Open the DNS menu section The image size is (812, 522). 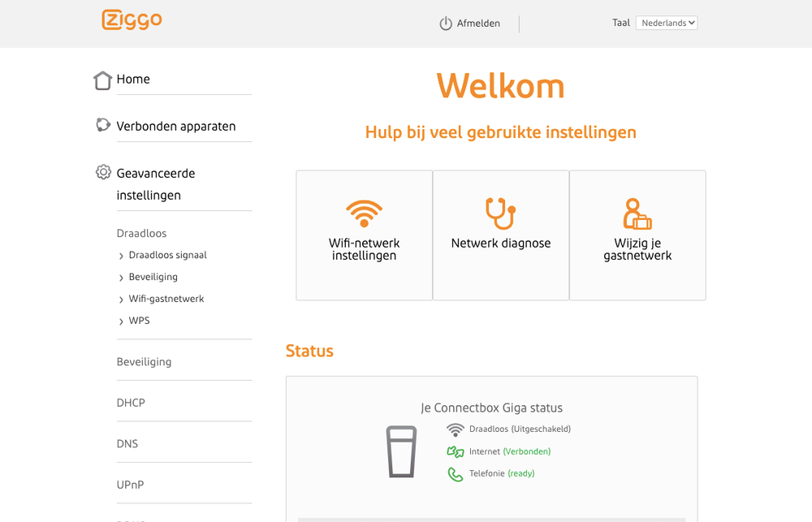(x=127, y=444)
